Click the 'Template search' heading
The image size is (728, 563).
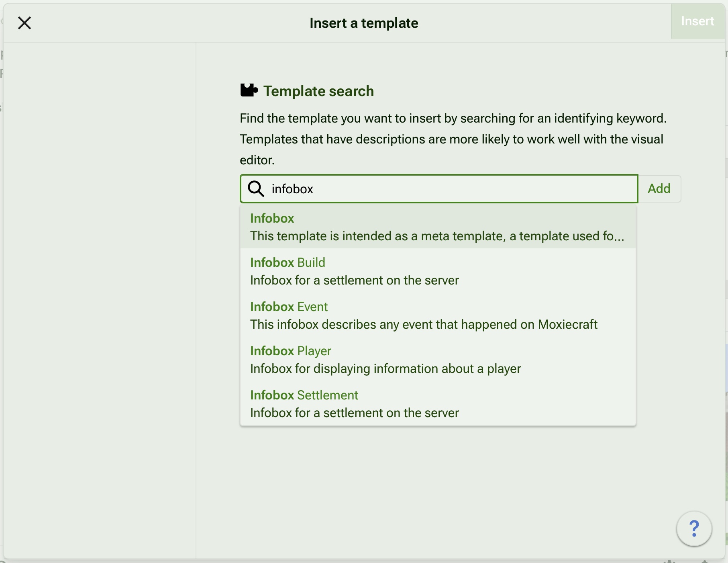click(318, 91)
